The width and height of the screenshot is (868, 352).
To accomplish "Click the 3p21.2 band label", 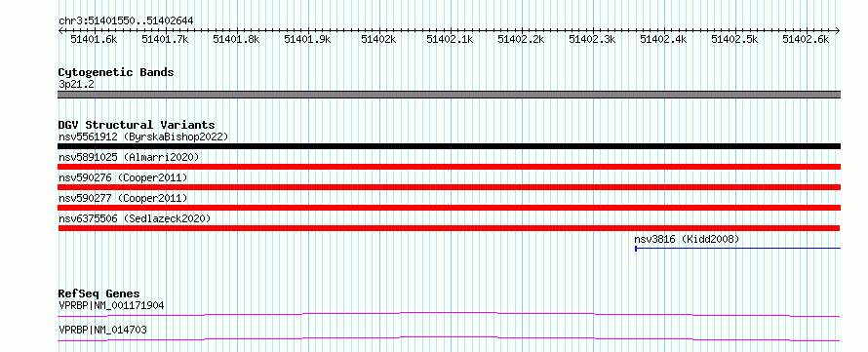I will coord(76,84).
